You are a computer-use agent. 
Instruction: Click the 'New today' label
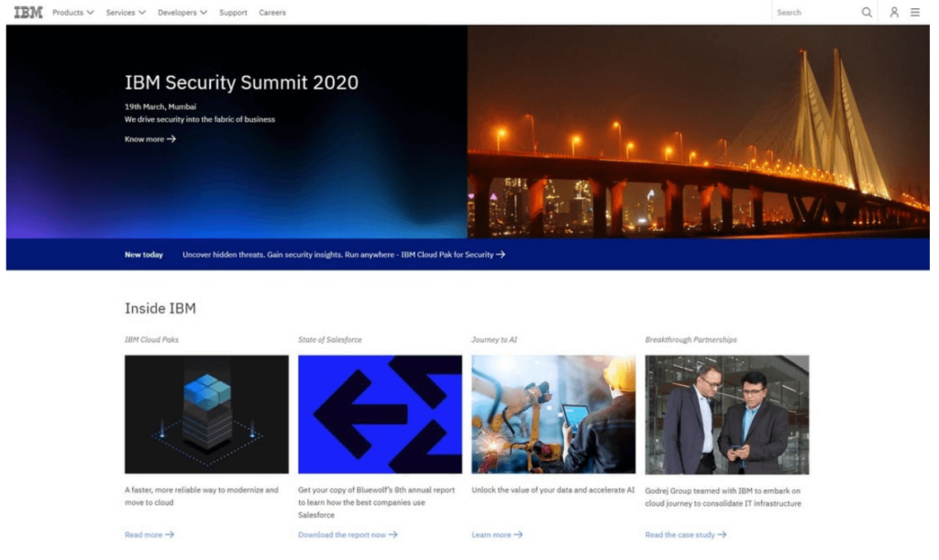144,254
